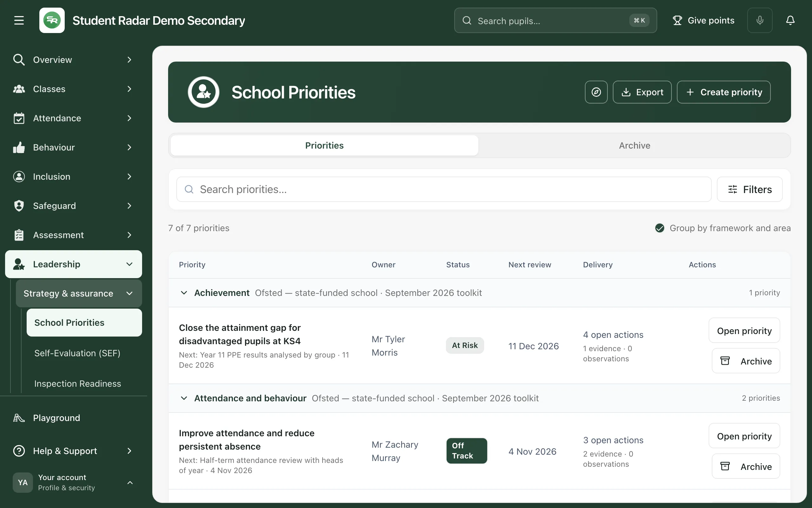The image size is (812, 508).
Task: Click the YA account avatar
Action: tap(23, 483)
